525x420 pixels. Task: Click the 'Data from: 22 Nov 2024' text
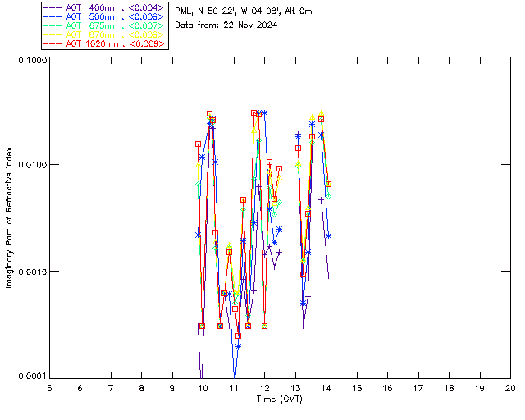tap(226, 25)
